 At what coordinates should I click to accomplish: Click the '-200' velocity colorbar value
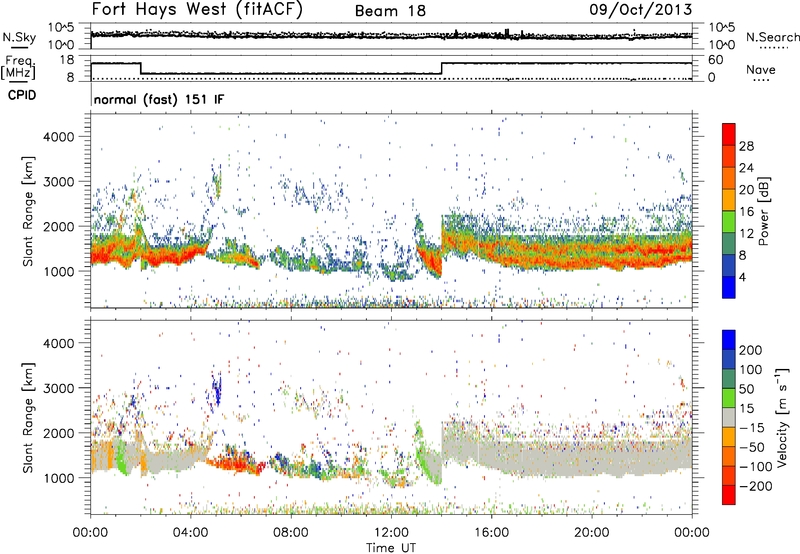point(755,486)
